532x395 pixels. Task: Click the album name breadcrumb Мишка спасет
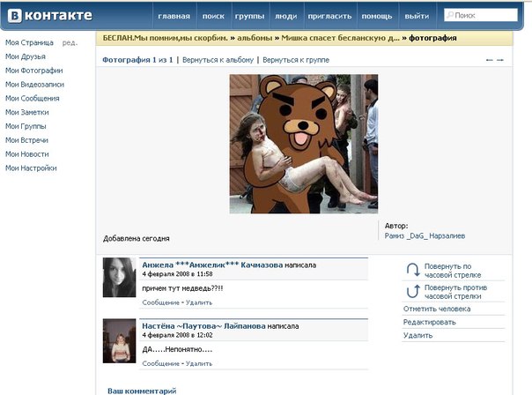tap(340, 38)
